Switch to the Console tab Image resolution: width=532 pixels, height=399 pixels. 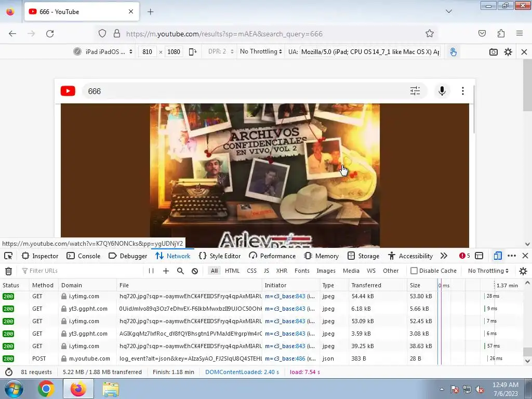click(84, 256)
